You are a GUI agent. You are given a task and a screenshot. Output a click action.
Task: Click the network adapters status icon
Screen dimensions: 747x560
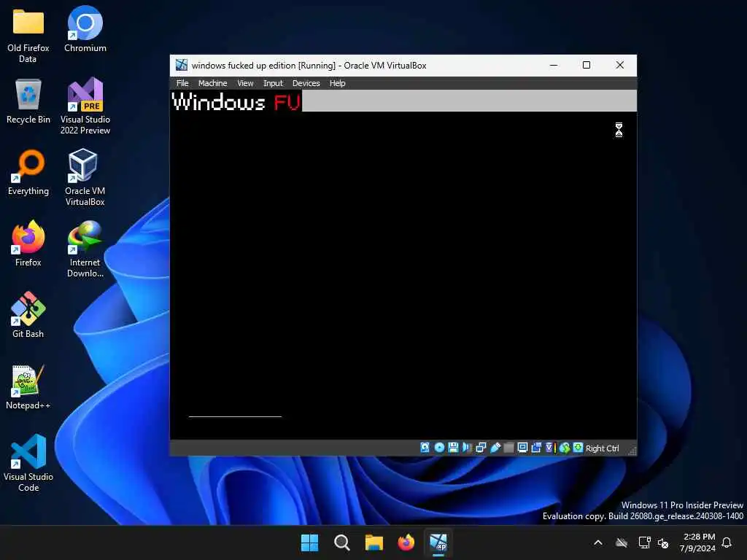tap(481, 448)
